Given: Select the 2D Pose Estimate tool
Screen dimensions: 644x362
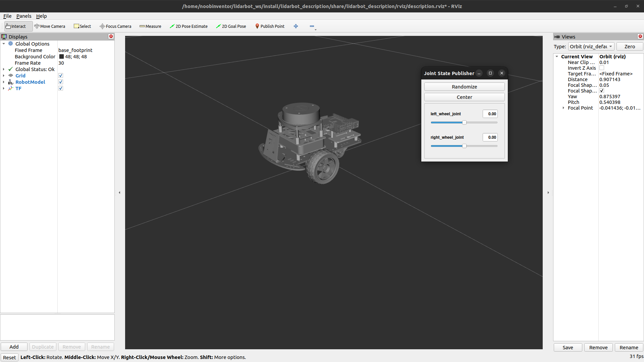Looking at the screenshot, I should pyautogui.click(x=189, y=26).
